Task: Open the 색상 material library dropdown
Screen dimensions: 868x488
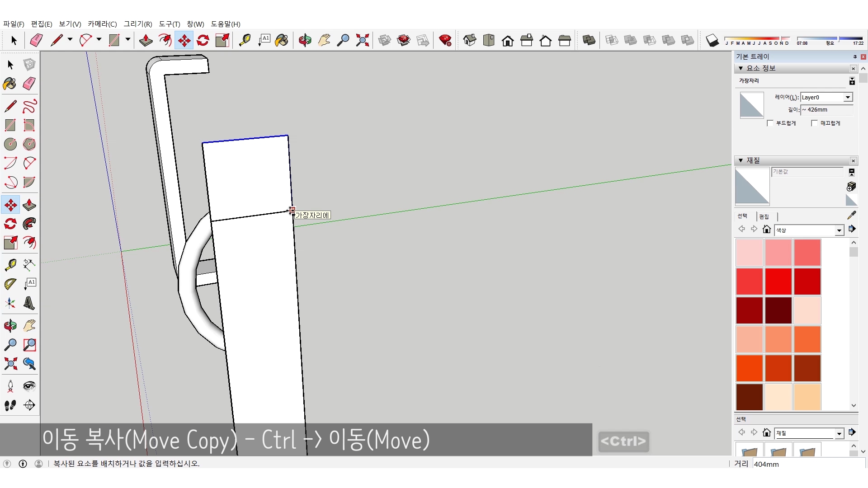Action: (x=839, y=230)
